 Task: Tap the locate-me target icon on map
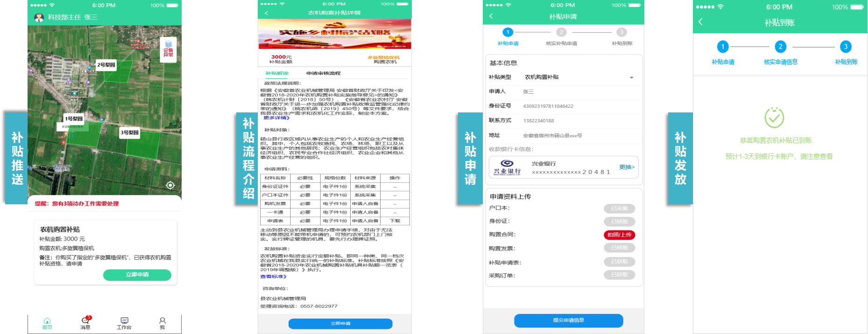pyautogui.click(x=170, y=185)
